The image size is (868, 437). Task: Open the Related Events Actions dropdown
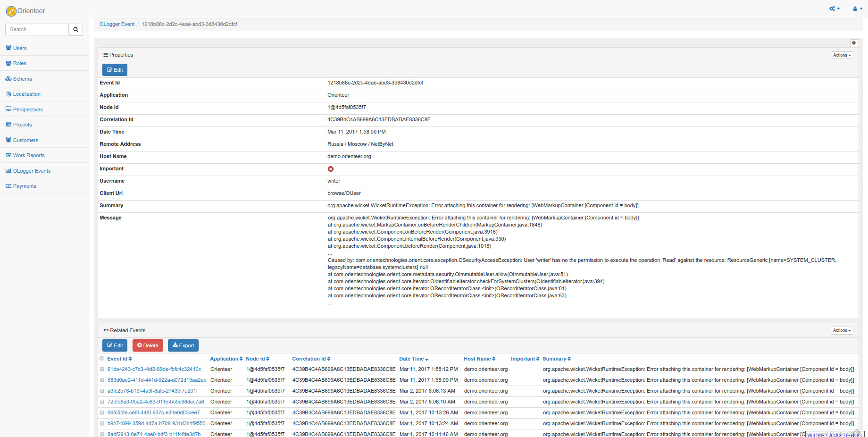842,330
